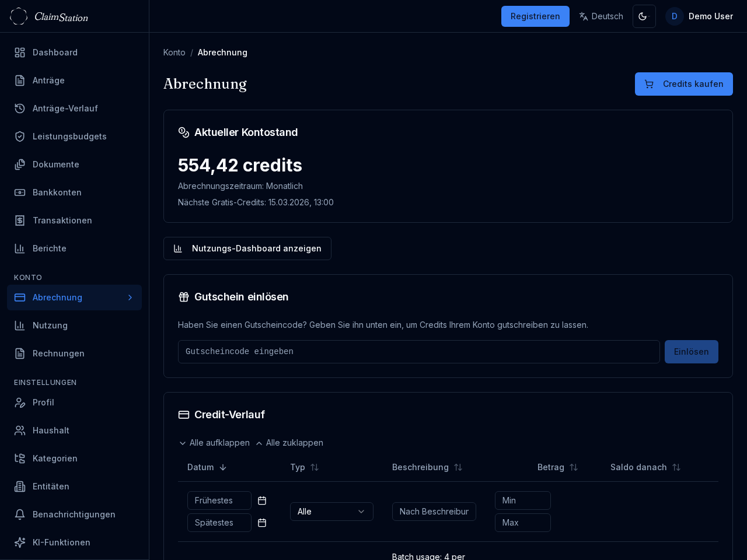
Task: Expand all rows via Alle aufklappen
Action: pos(214,443)
